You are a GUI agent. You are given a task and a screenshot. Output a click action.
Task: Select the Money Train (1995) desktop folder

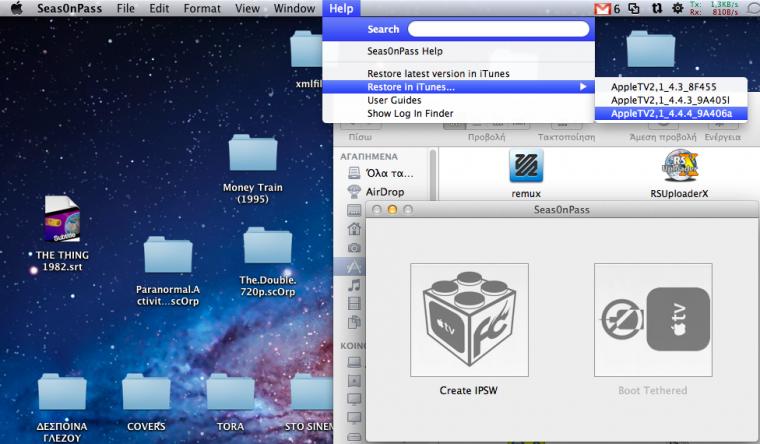(x=253, y=153)
